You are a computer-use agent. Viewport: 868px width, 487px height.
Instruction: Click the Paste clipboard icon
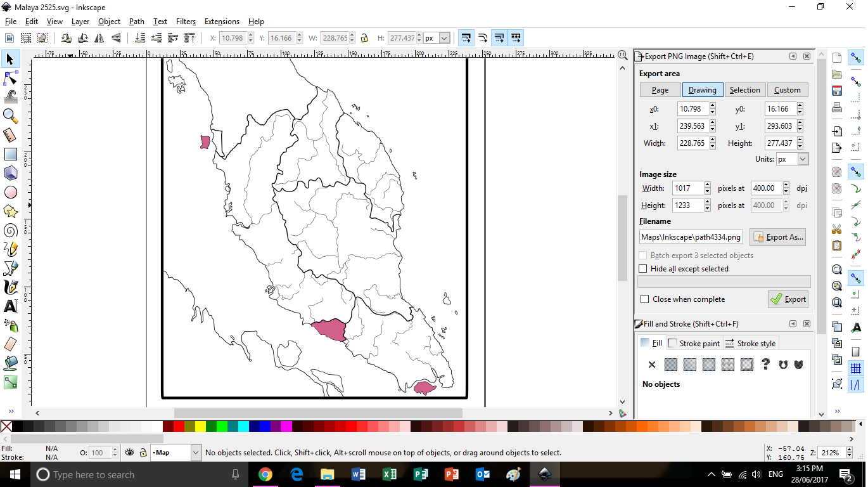click(x=837, y=245)
